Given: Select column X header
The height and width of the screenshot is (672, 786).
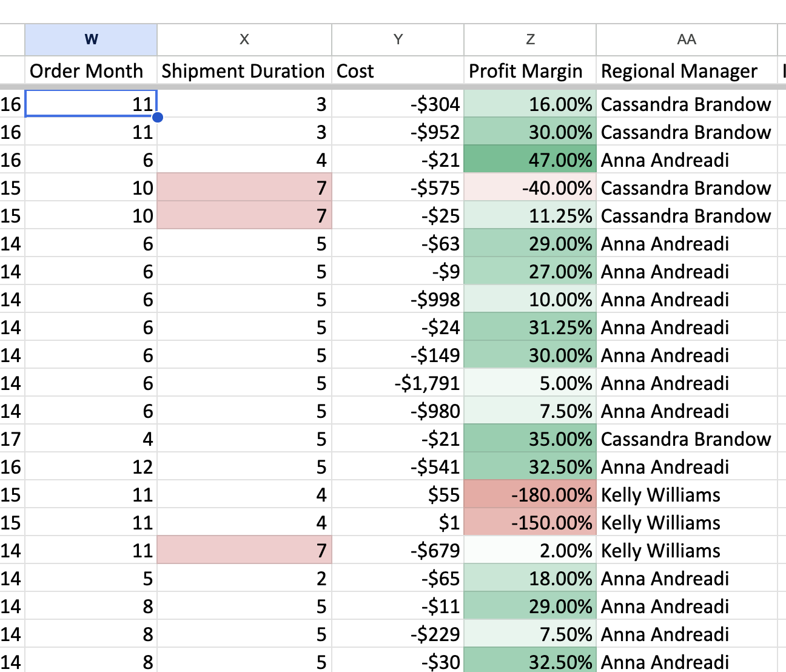Looking at the screenshot, I should (244, 39).
